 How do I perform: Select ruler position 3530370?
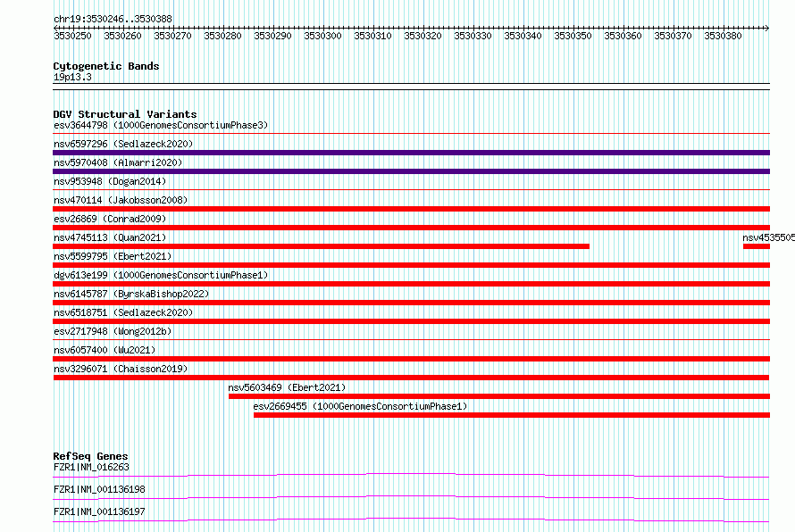click(x=673, y=36)
